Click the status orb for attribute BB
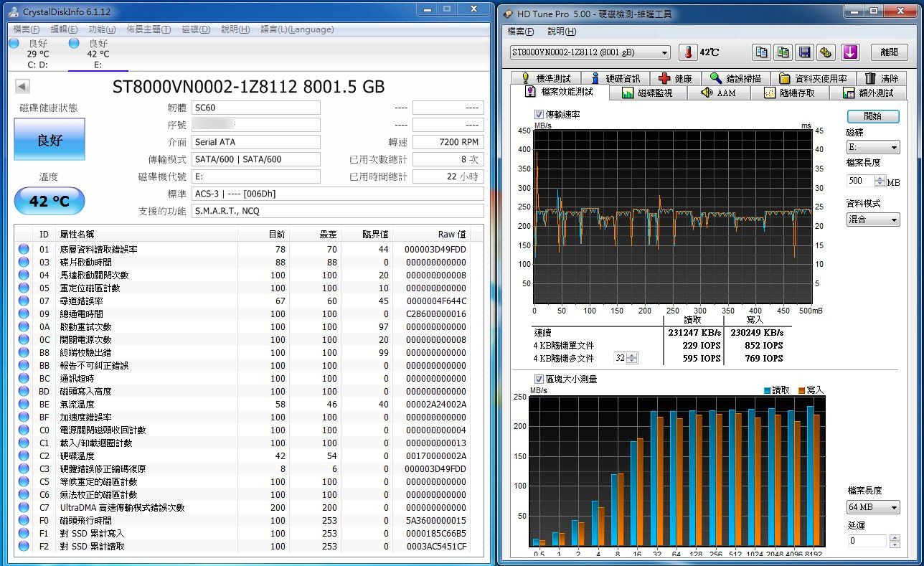Viewport: 924px width, 566px height. (24, 365)
